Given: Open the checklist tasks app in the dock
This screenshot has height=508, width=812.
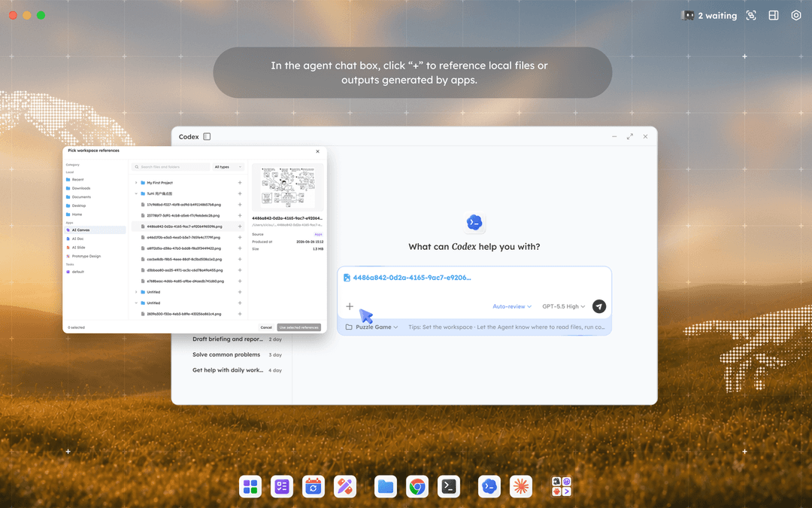Looking at the screenshot, I should click(x=282, y=487).
